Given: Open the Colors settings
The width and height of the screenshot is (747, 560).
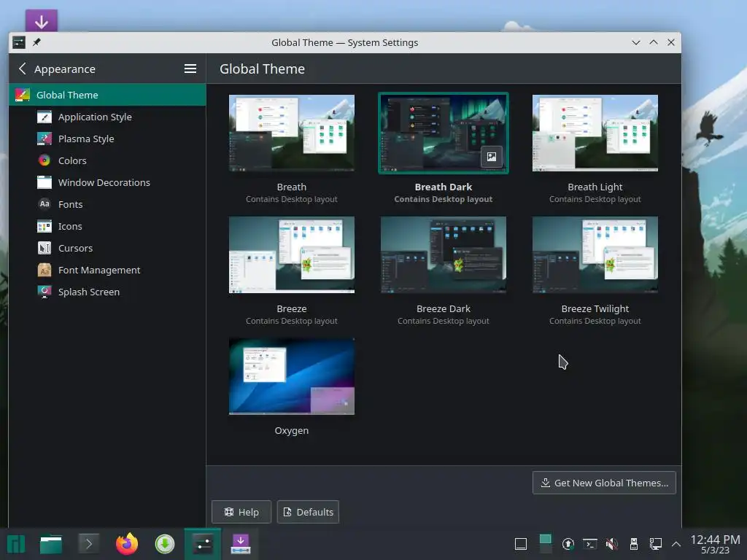Looking at the screenshot, I should 107,160.
